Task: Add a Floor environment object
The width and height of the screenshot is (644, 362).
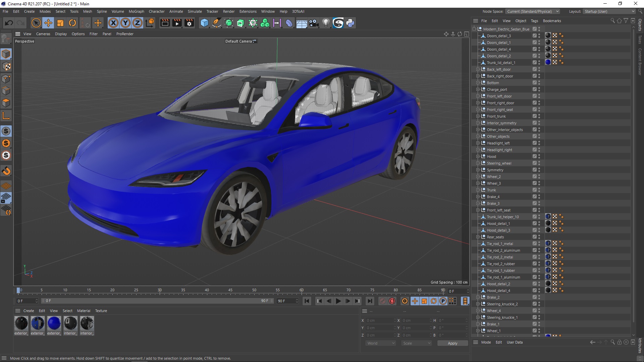Action: [301, 23]
